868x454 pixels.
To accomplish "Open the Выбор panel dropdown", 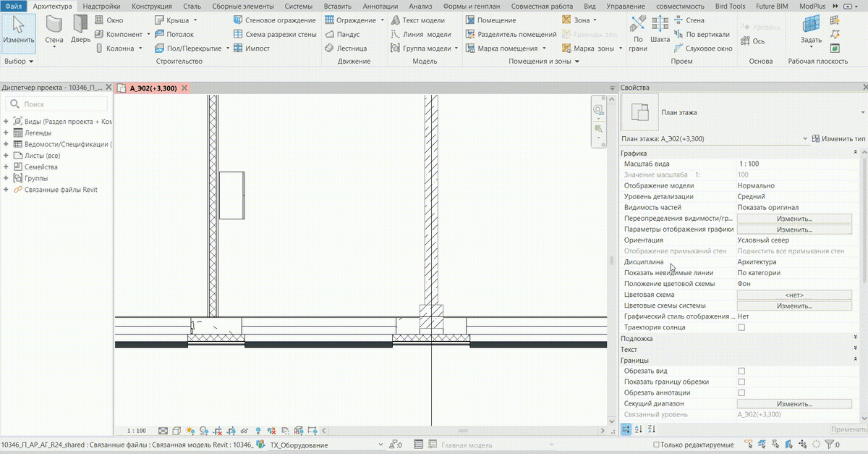I will click(19, 62).
